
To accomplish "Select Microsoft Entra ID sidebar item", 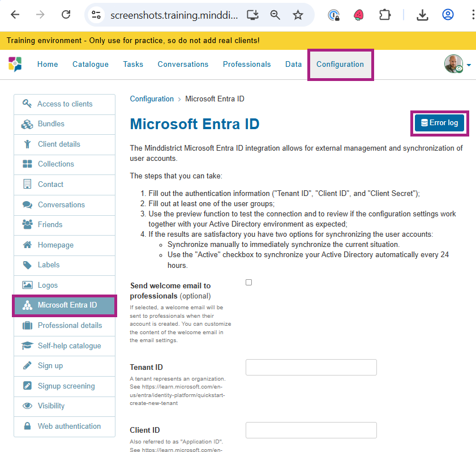I will pos(65,305).
